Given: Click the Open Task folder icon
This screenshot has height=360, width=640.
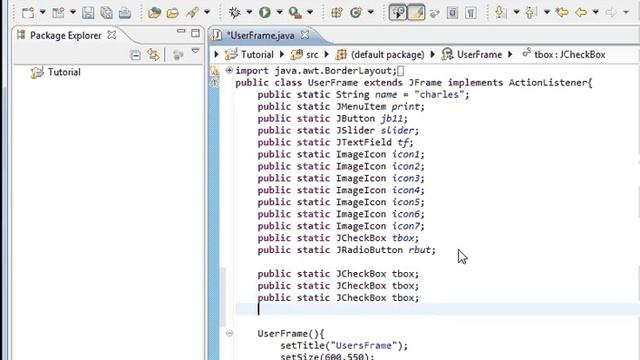Looking at the screenshot, I should point(173,13).
